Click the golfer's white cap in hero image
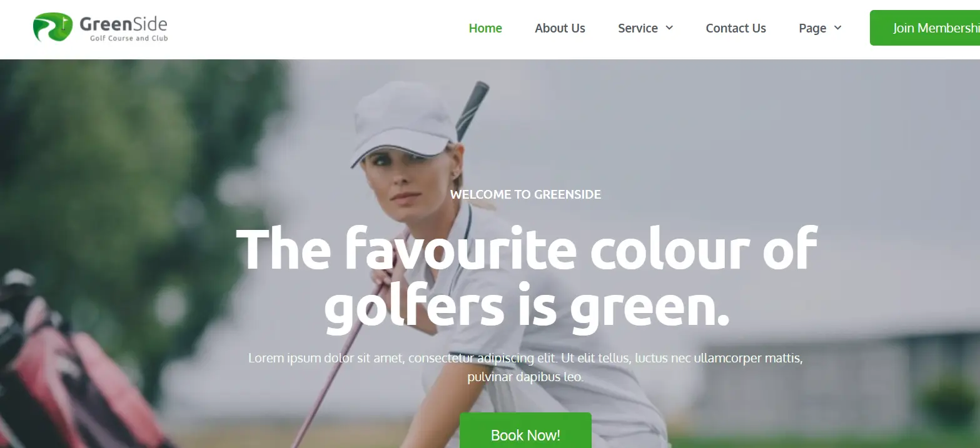 tap(403, 125)
